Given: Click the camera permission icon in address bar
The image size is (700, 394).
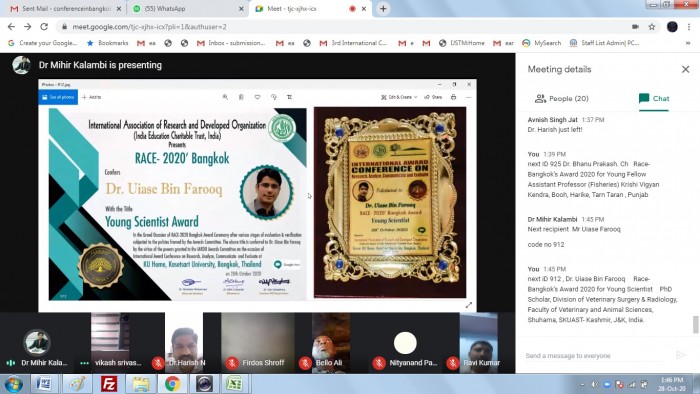Looking at the screenshot, I should (x=635, y=27).
